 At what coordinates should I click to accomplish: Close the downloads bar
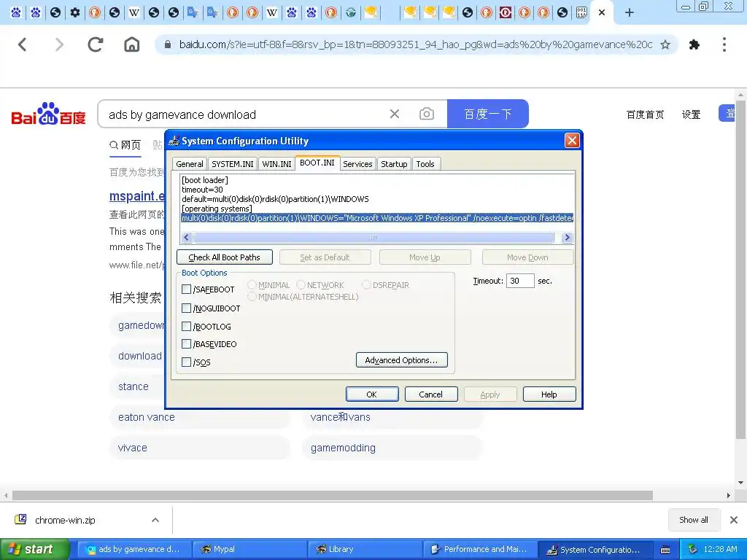click(x=734, y=520)
